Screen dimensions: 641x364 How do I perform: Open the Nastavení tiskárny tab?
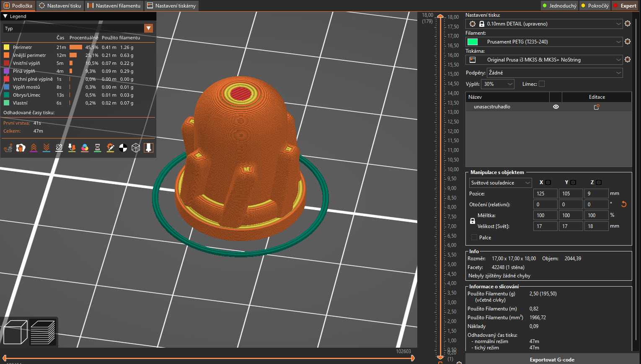[171, 6]
